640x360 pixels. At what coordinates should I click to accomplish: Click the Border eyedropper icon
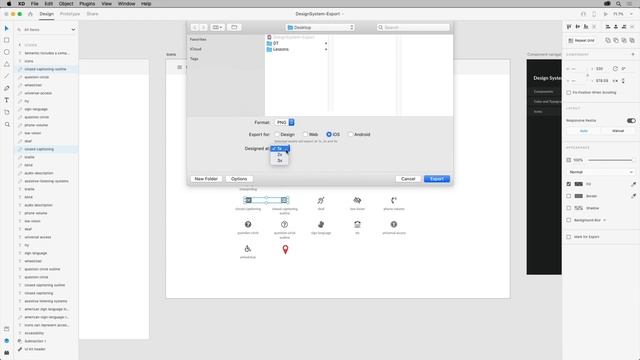pos(633,196)
